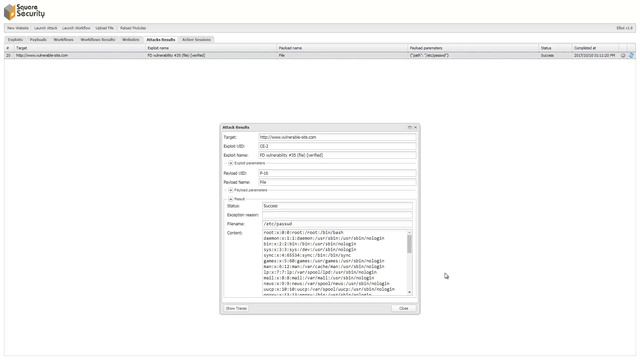The height and width of the screenshot is (360, 640).
Task: Collapse the Result section
Action: tap(231, 199)
